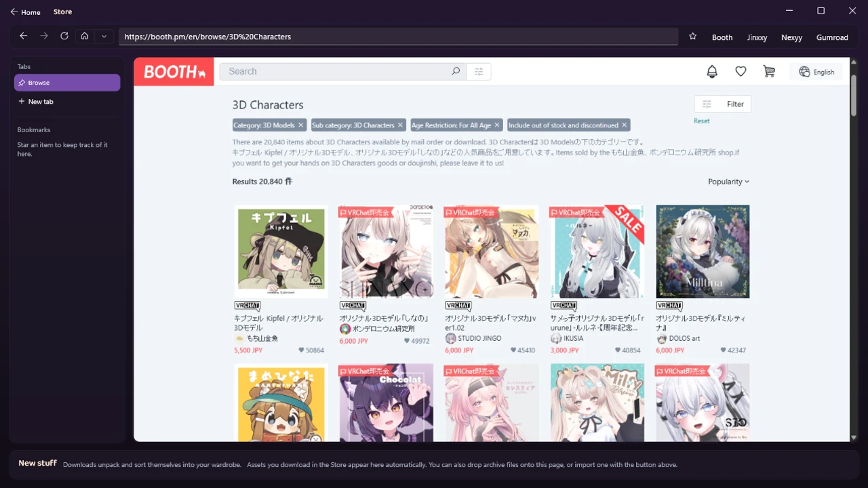Like the item with 49972 hearts

(407, 341)
